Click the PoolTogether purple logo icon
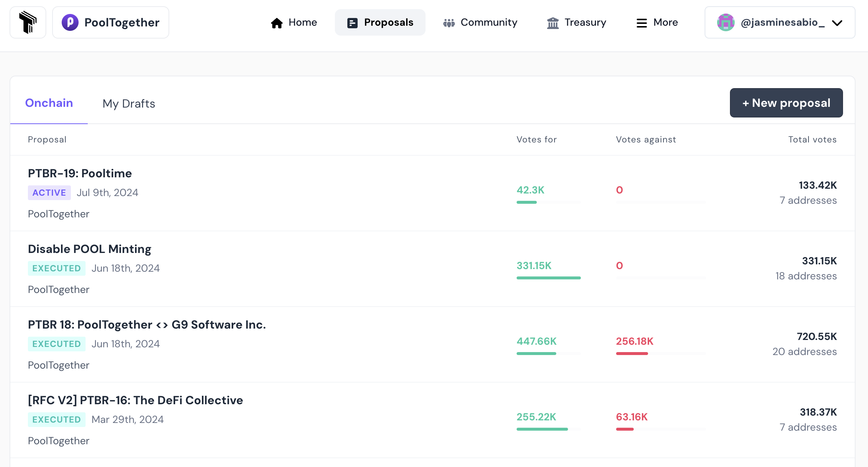 click(x=70, y=22)
